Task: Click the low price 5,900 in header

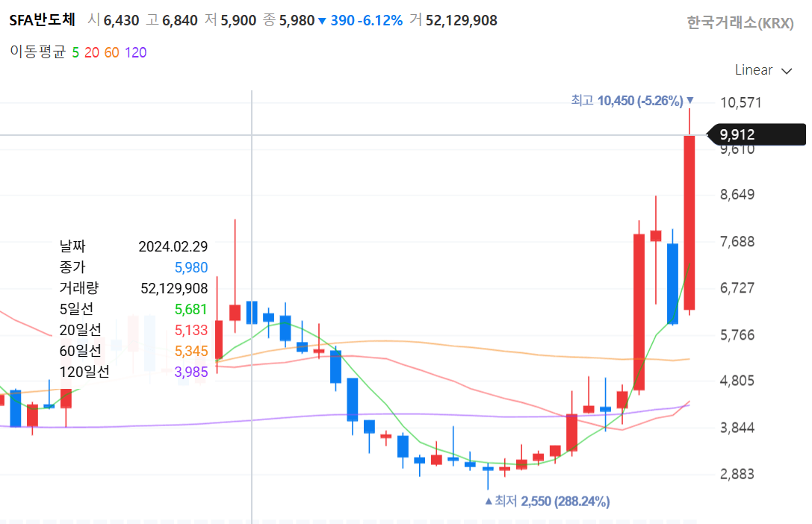Action: tap(238, 21)
